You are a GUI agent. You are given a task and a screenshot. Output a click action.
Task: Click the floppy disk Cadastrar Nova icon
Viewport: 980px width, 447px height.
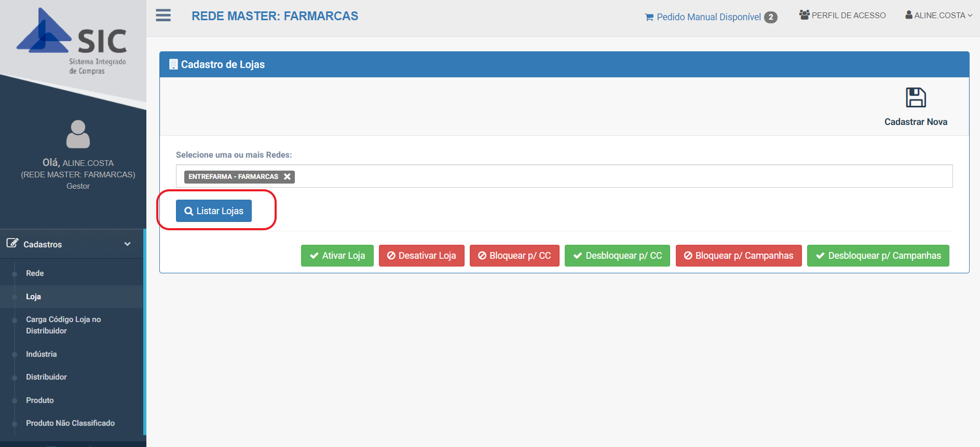[916, 97]
